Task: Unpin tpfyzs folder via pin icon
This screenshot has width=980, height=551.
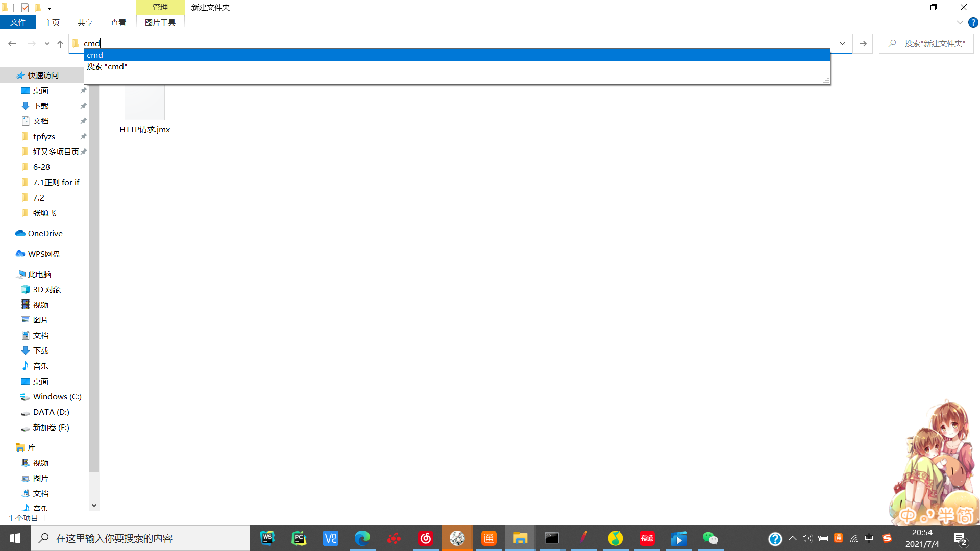Action: (83, 136)
